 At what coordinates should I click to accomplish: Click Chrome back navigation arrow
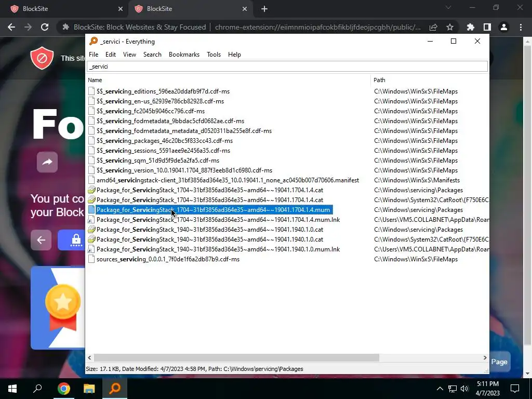click(11, 27)
